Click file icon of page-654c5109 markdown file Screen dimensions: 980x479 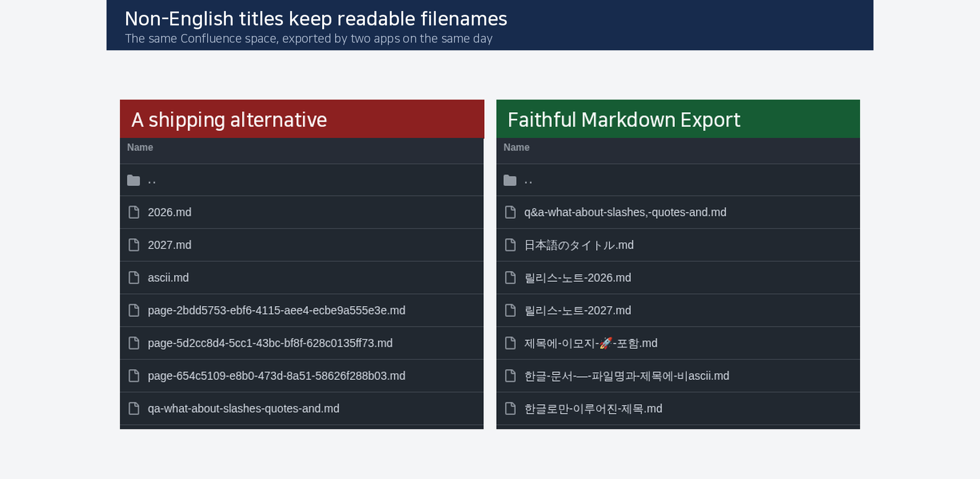[134, 376]
